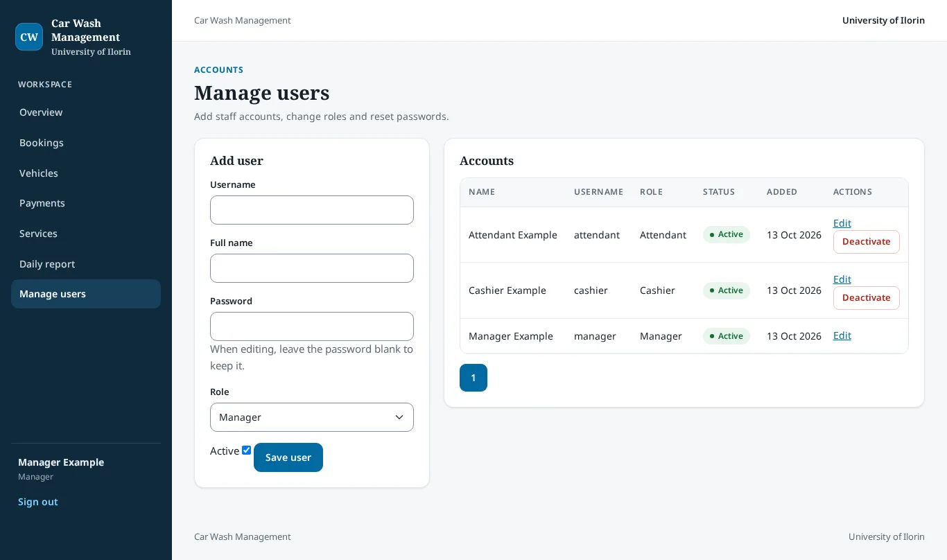This screenshot has height=560, width=947.
Task: Click the 'Add user' form heading
Action: tap(236, 161)
